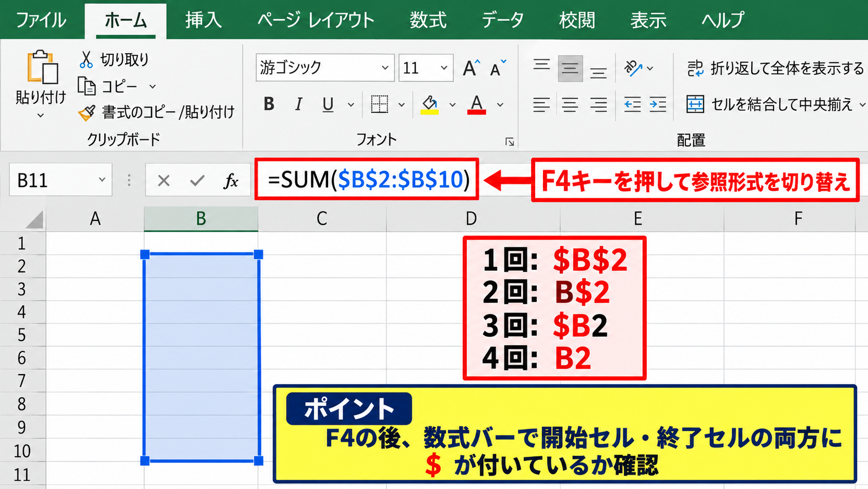
Task: Open the font size 11 dropdown
Action: (444, 68)
